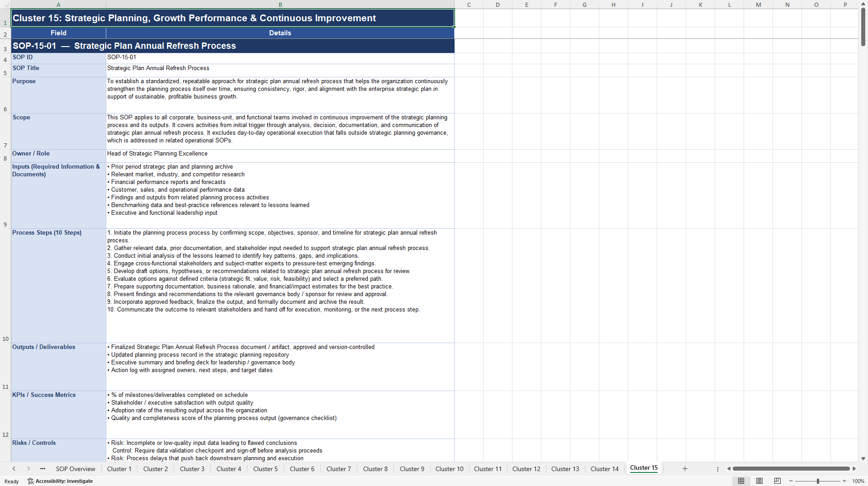Select Cluster 15 title cell
Screen dimensions: 868x486
(232, 18)
